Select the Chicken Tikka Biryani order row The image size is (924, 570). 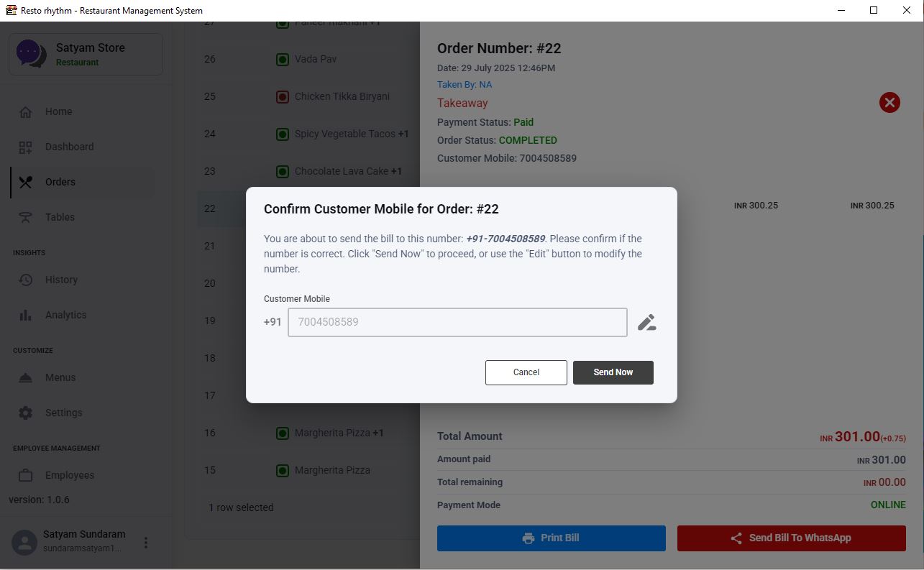(342, 97)
